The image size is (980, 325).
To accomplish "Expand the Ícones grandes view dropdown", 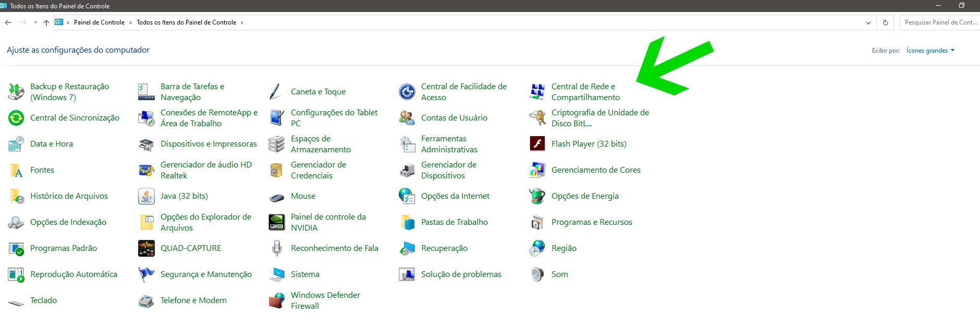I will pyautogui.click(x=930, y=51).
